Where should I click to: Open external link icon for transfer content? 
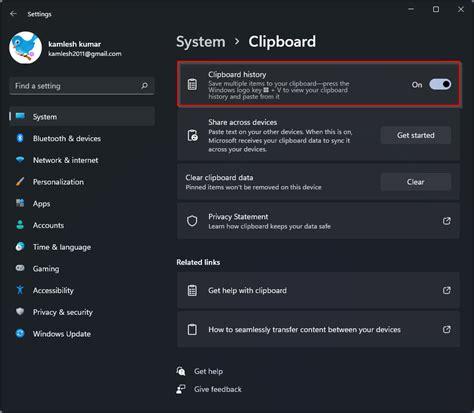click(447, 330)
